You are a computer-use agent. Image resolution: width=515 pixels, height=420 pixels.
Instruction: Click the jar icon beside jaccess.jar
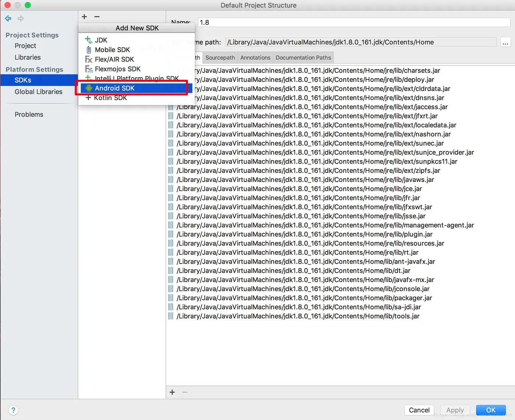coord(171,107)
